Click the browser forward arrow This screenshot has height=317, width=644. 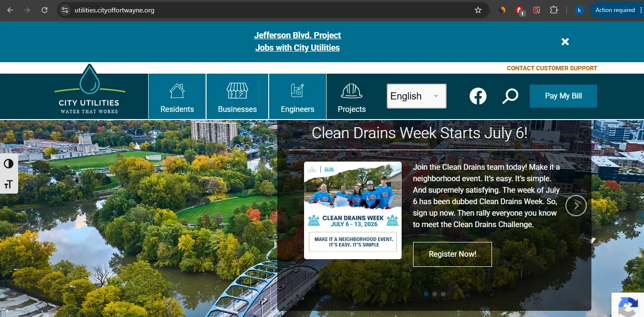[27, 10]
